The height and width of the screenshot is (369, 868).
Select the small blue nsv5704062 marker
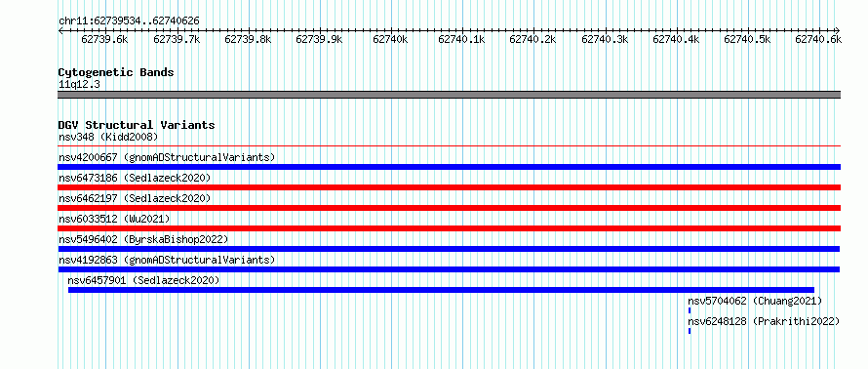[x=690, y=310]
